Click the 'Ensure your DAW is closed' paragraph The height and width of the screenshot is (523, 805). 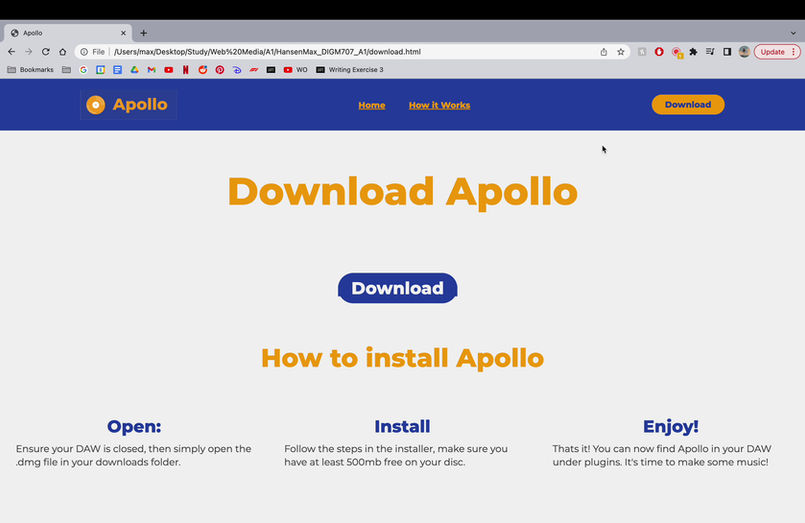click(x=133, y=455)
